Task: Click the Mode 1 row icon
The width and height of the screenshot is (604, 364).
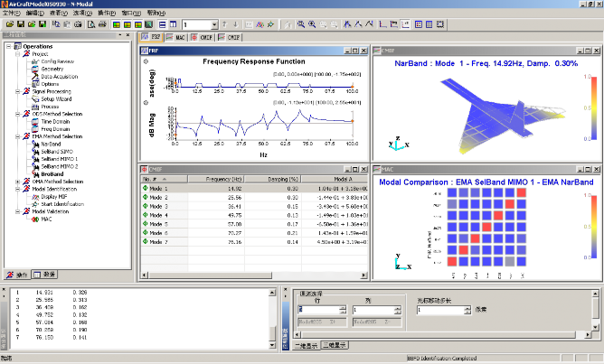Action: [x=146, y=188]
